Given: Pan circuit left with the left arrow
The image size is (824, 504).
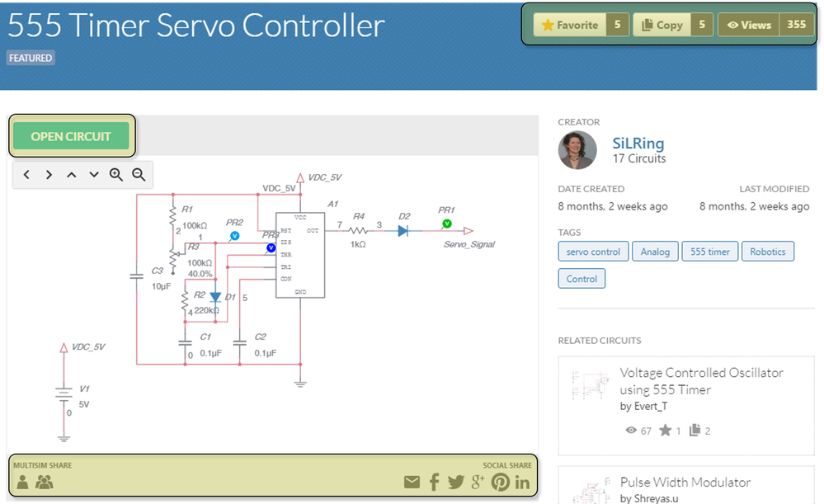Looking at the screenshot, I should point(26,175).
